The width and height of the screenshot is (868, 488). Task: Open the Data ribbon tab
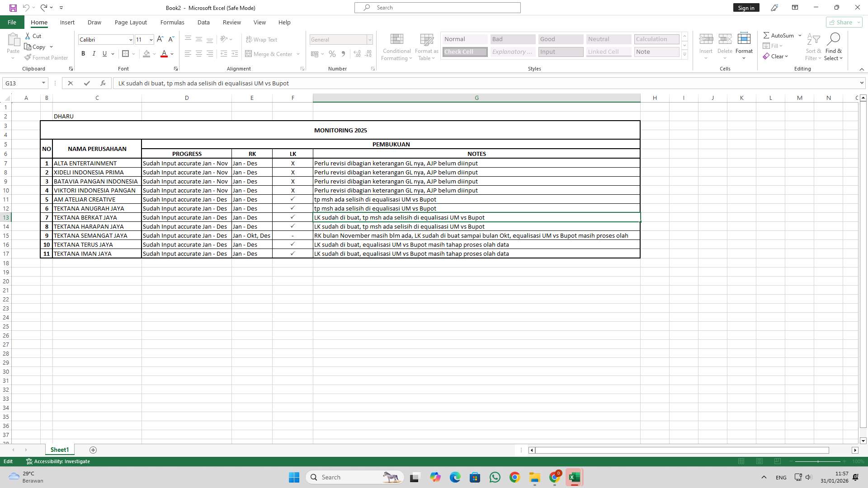pyautogui.click(x=203, y=22)
